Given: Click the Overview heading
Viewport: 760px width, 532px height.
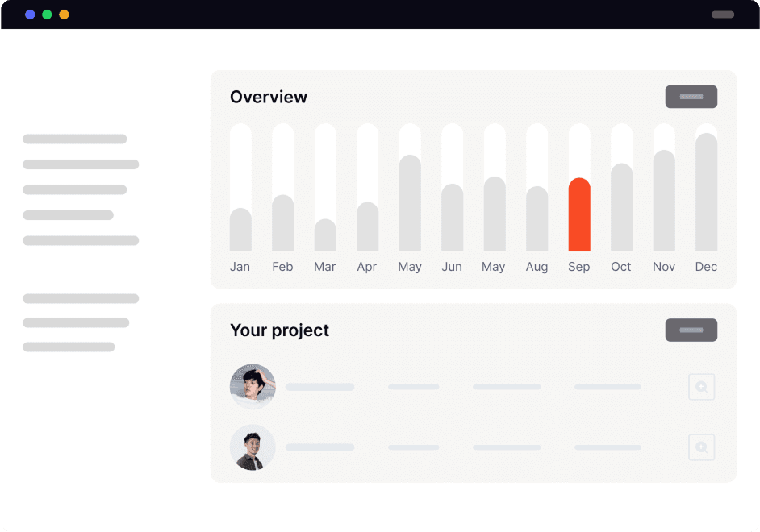Looking at the screenshot, I should (x=269, y=97).
